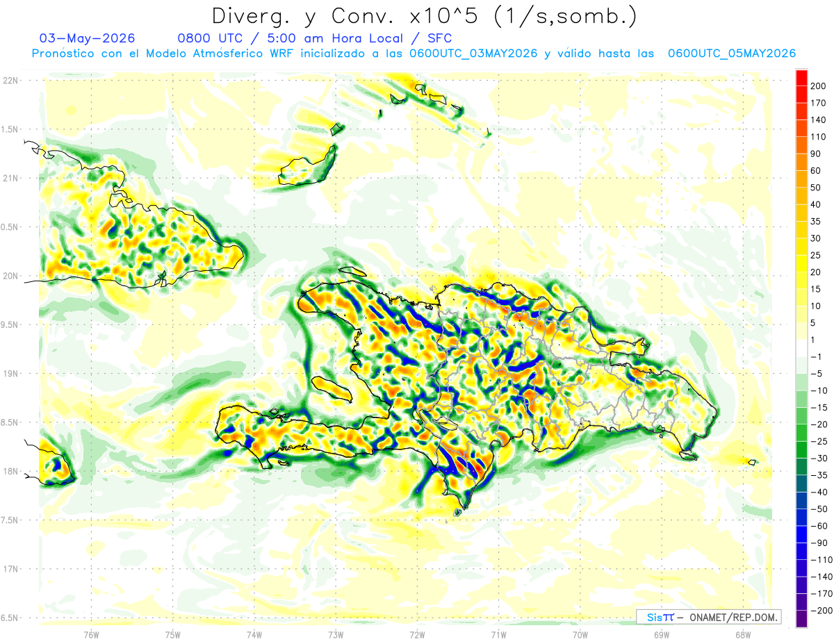Viewport: 834px width, 644px height.
Task: Click the purple -200 swatch on the colorbar
Action: point(801,618)
